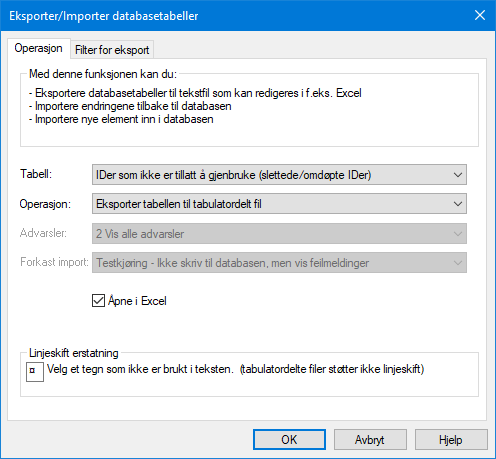Click the 'Åpne i Excel' label text
The image size is (496, 459).
click(x=137, y=301)
